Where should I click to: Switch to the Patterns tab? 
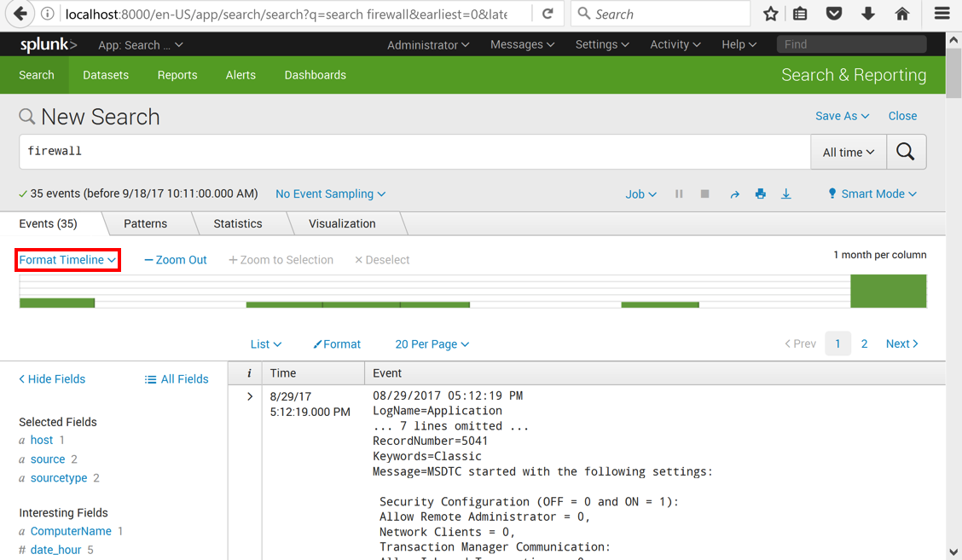145,224
